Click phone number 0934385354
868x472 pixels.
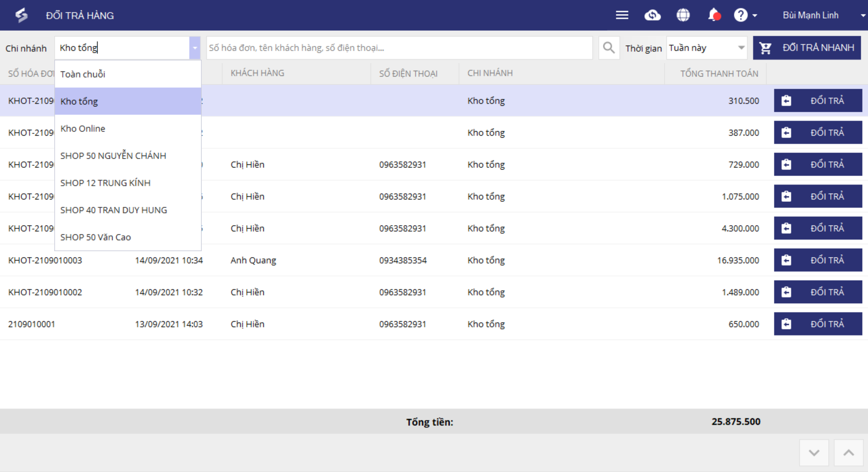403,260
